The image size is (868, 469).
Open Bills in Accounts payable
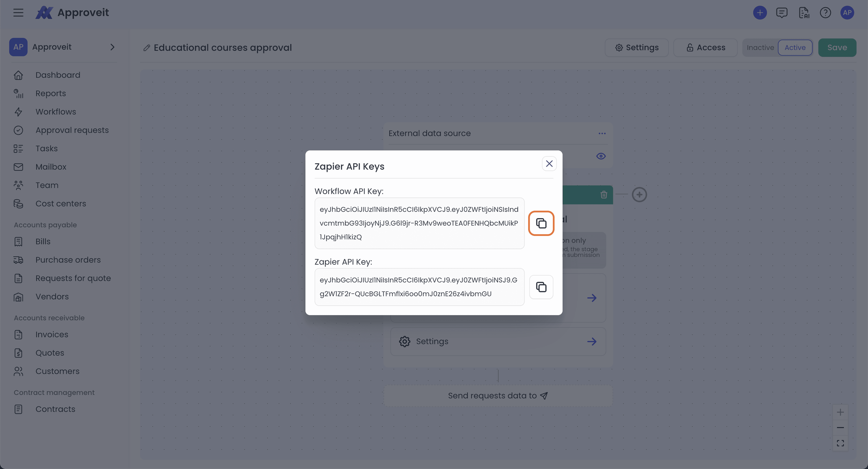pyautogui.click(x=43, y=241)
